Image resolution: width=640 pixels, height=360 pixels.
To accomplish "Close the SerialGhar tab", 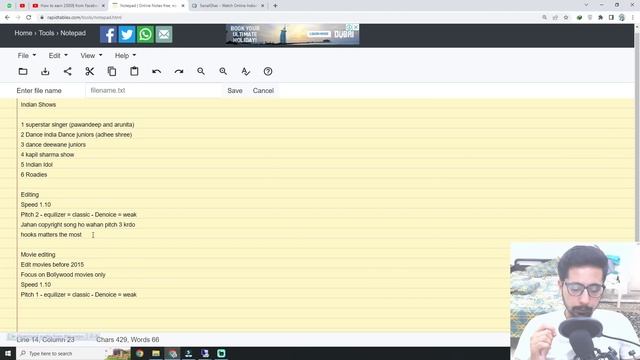I will coord(262,6).
